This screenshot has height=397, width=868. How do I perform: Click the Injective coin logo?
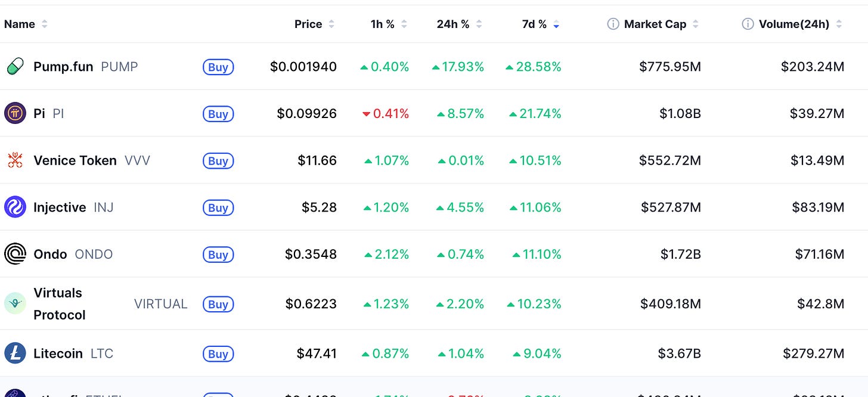tap(15, 207)
